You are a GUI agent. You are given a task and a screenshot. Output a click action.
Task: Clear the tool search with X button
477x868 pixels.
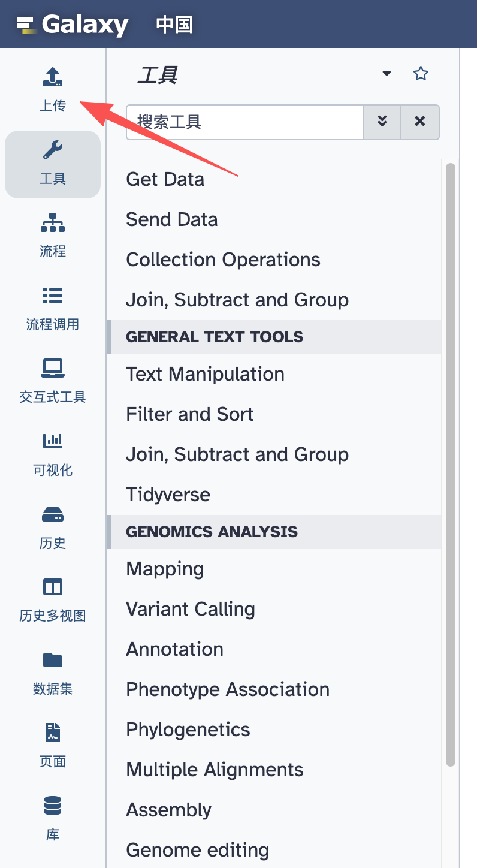pyautogui.click(x=420, y=122)
